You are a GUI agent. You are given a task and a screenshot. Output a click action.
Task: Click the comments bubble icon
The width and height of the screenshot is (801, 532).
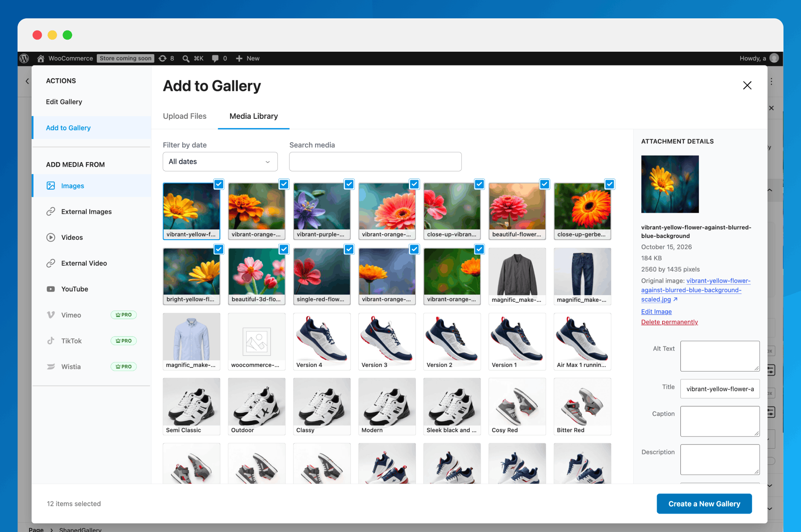(x=215, y=58)
